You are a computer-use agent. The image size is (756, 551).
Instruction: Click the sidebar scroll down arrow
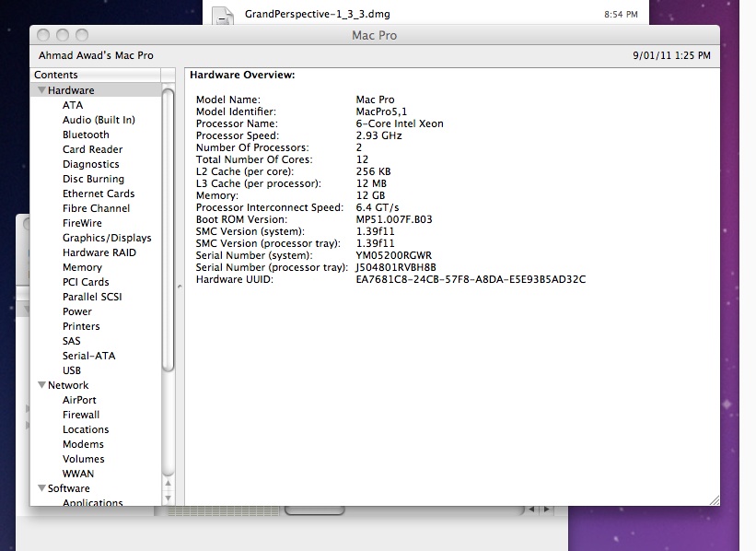(168, 498)
